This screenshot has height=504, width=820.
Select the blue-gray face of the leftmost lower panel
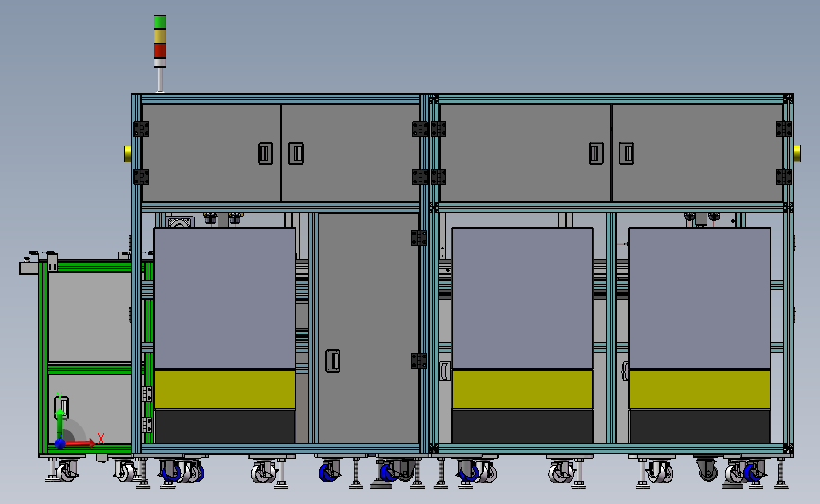[x=225, y=298]
